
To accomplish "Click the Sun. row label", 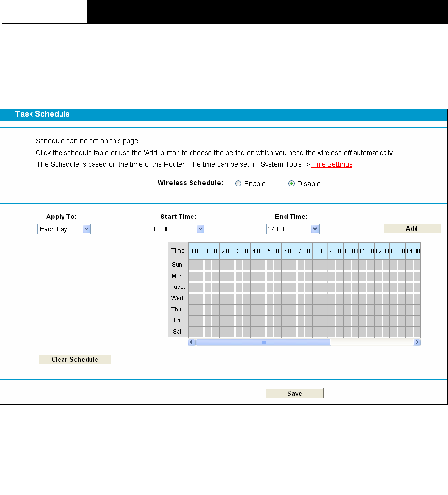I will click(178, 265).
